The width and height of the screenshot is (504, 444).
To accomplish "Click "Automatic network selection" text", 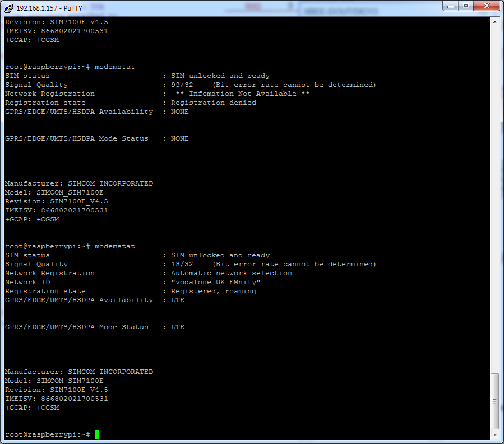I will 232,273.
